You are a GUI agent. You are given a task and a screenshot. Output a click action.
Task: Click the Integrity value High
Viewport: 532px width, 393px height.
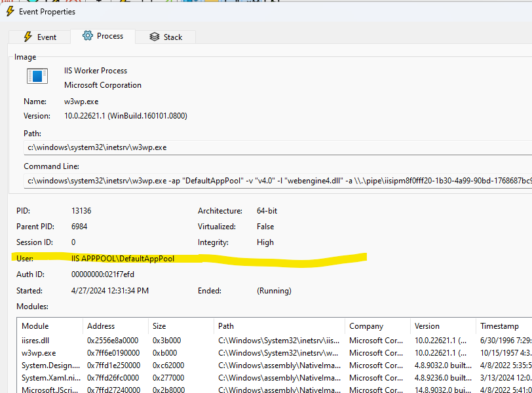pos(265,242)
